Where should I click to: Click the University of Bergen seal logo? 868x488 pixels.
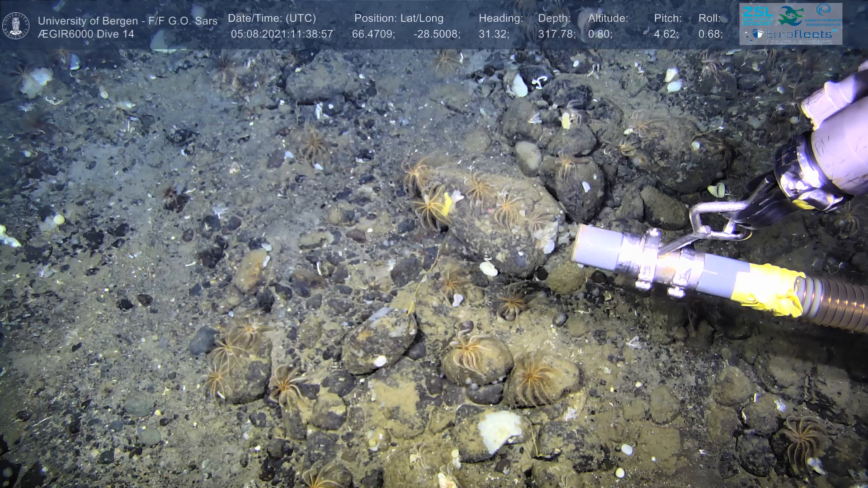point(16,25)
